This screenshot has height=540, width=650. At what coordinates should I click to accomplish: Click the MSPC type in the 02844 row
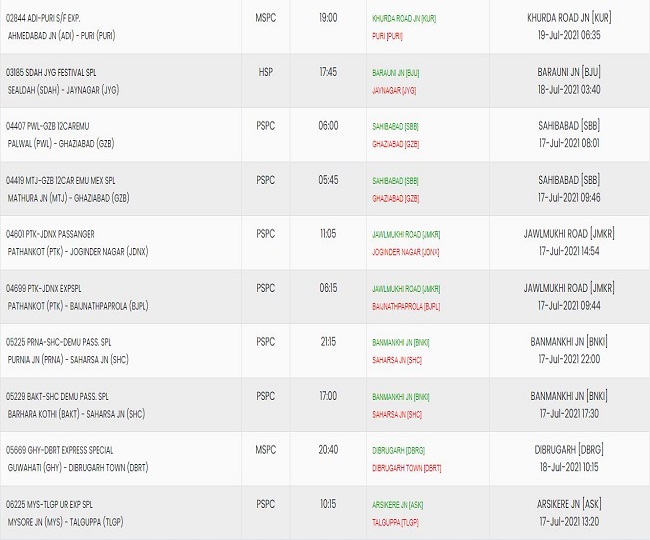(x=265, y=18)
